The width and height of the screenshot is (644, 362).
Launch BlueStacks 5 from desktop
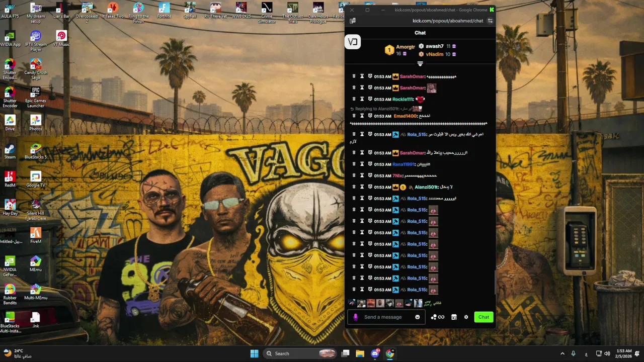[35, 151]
